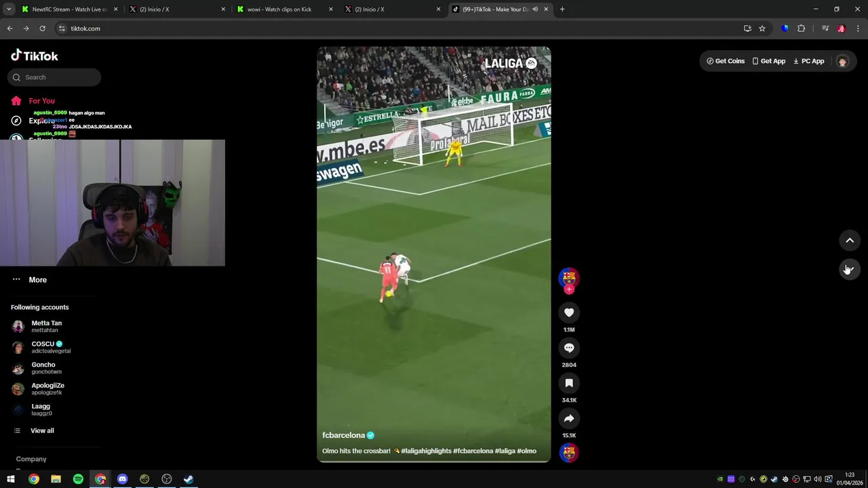Open a new browser tab
Image resolution: width=868 pixels, height=488 pixels.
[562, 9]
